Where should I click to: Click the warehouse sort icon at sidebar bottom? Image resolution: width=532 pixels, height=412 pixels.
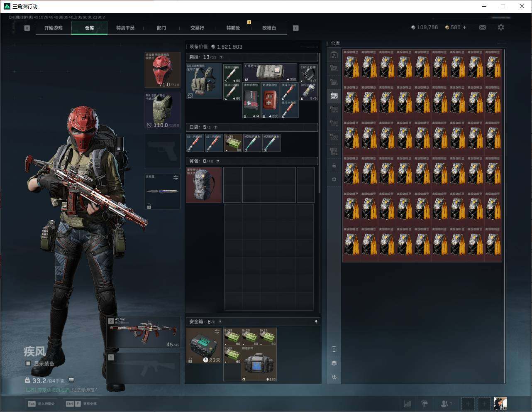point(334,377)
